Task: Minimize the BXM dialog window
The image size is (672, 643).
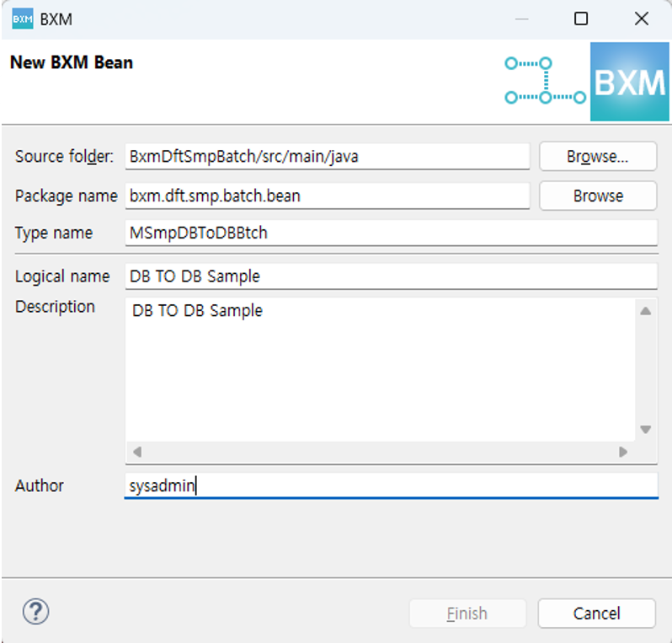Action: click(519, 19)
